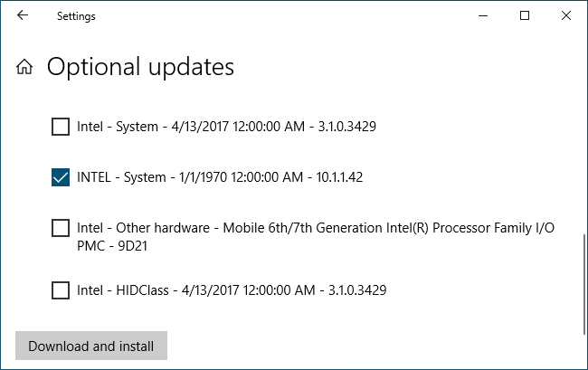The image size is (588, 370).
Task: Go to Settings home via house icon
Action: click(x=24, y=67)
